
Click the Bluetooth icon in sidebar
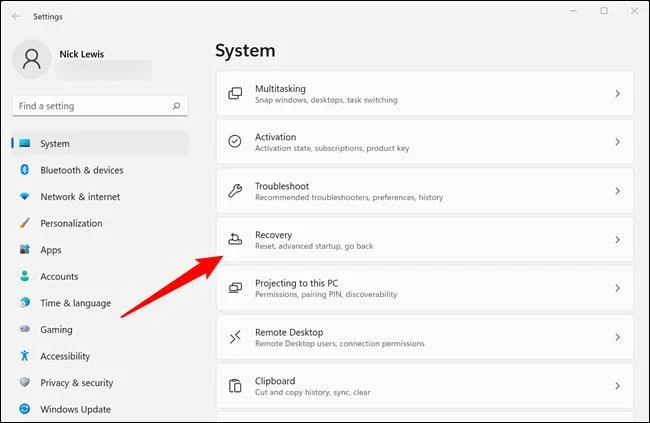[24, 170]
